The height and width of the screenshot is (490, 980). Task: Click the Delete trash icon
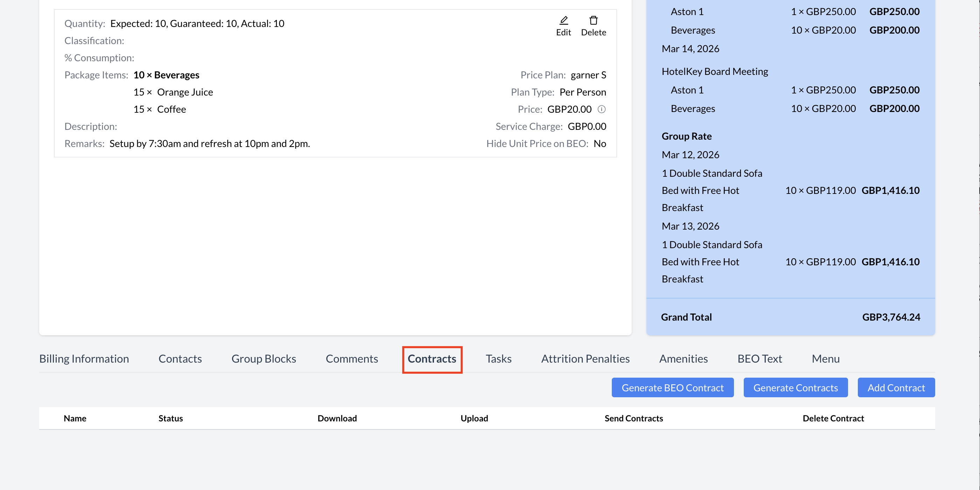pos(593,21)
